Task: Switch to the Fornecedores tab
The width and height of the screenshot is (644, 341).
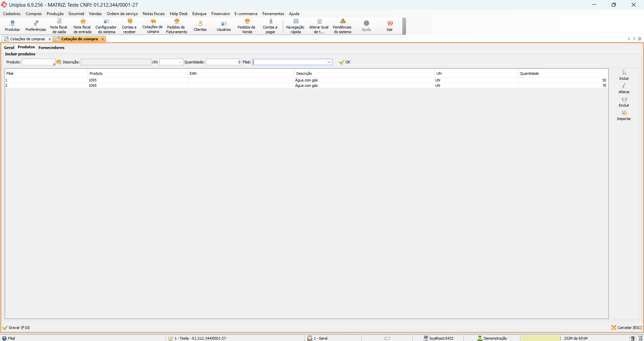Action: click(x=51, y=48)
